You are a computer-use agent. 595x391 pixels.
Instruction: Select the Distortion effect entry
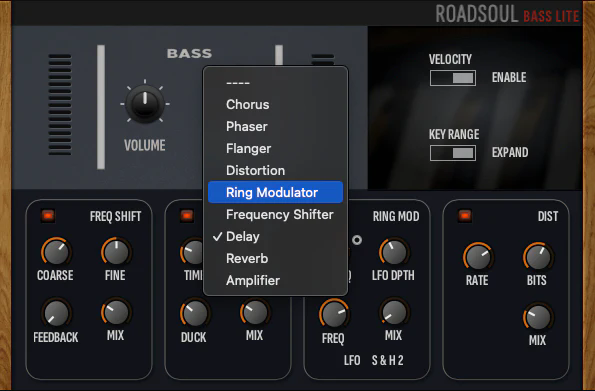point(275,170)
